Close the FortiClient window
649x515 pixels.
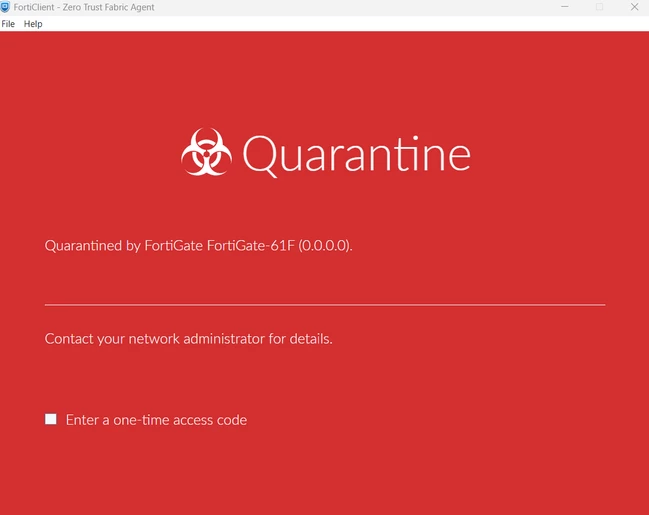635,7
